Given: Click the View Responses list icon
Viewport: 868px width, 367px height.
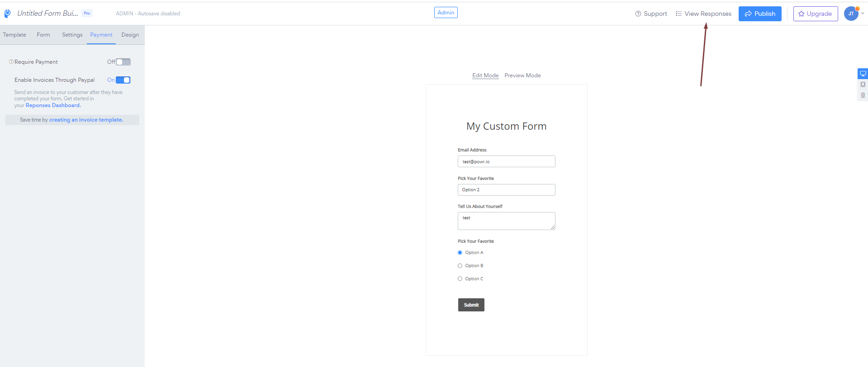Looking at the screenshot, I should (678, 14).
